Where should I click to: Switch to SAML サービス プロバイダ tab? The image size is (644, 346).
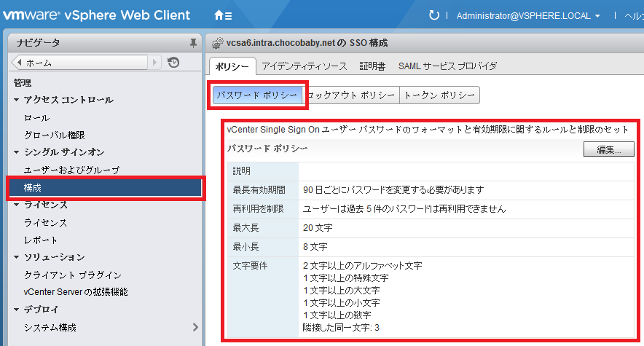pos(448,66)
